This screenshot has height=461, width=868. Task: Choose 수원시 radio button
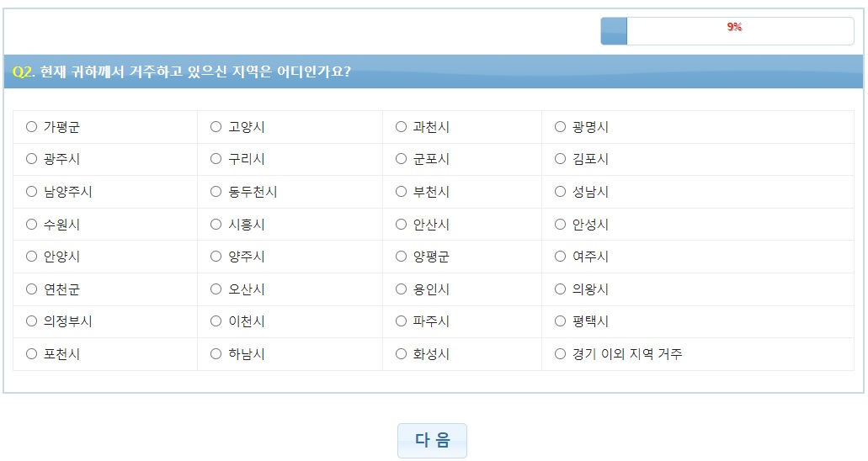click(x=31, y=224)
